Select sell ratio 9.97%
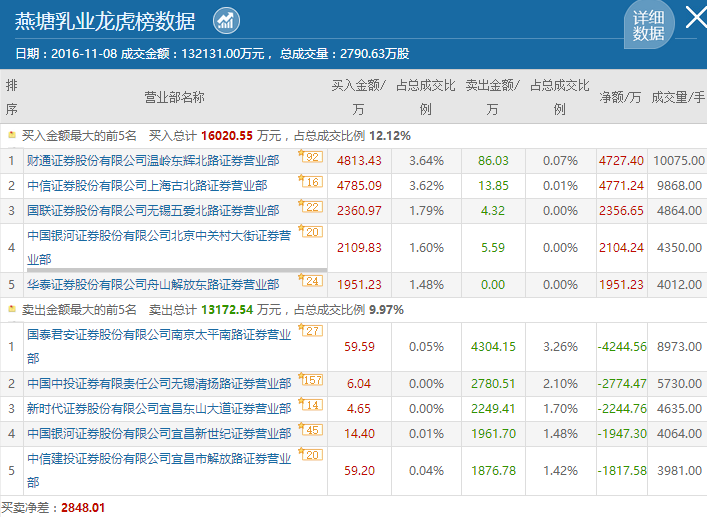The height and width of the screenshot is (517, 707). (386, 310)
